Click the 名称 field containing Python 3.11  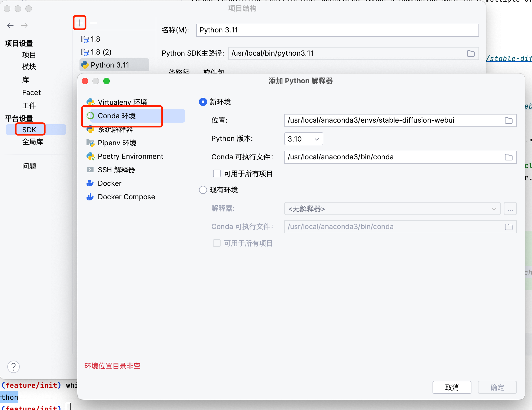(337, 30)
